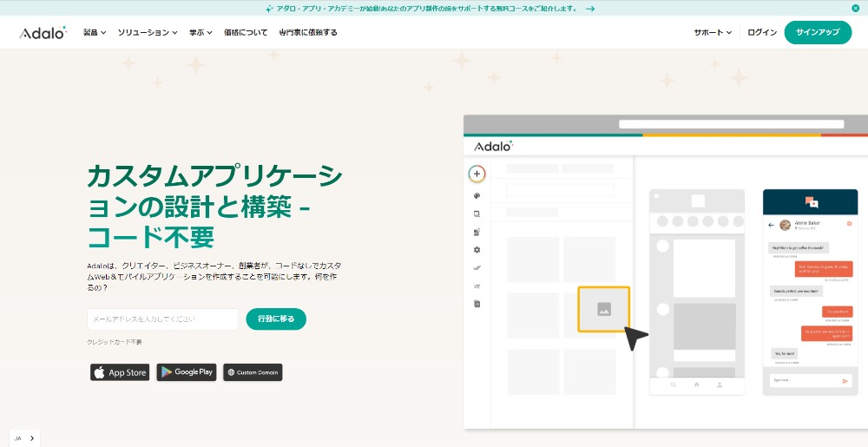Screen dimensions: 868x447
Task: Open the App Store badge
Action: click(120, 372)
